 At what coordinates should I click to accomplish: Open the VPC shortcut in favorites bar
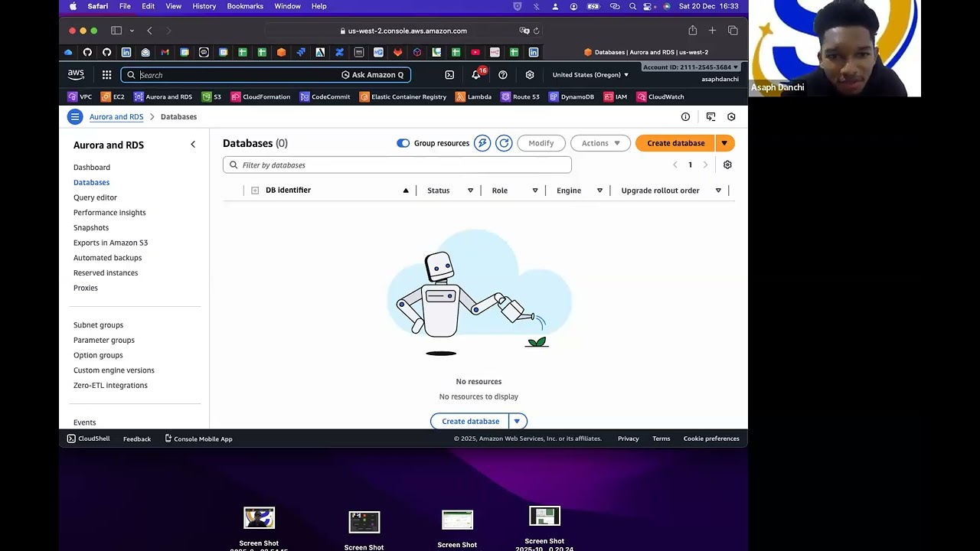coord(80,97)
